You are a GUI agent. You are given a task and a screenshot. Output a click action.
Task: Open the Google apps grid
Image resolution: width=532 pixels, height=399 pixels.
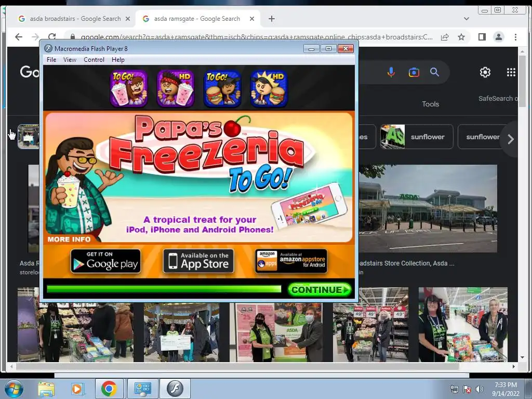tap(511, 72)
